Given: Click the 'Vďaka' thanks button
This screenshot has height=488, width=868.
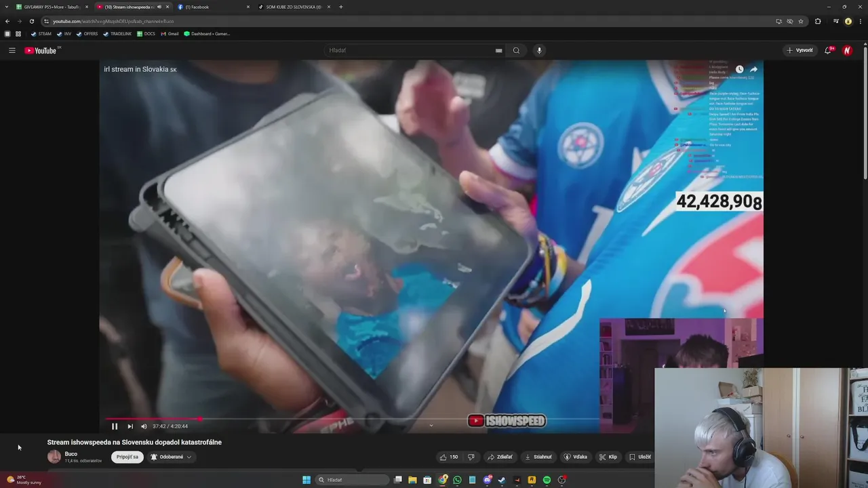Looking at the screenshot, I should 576,457.
